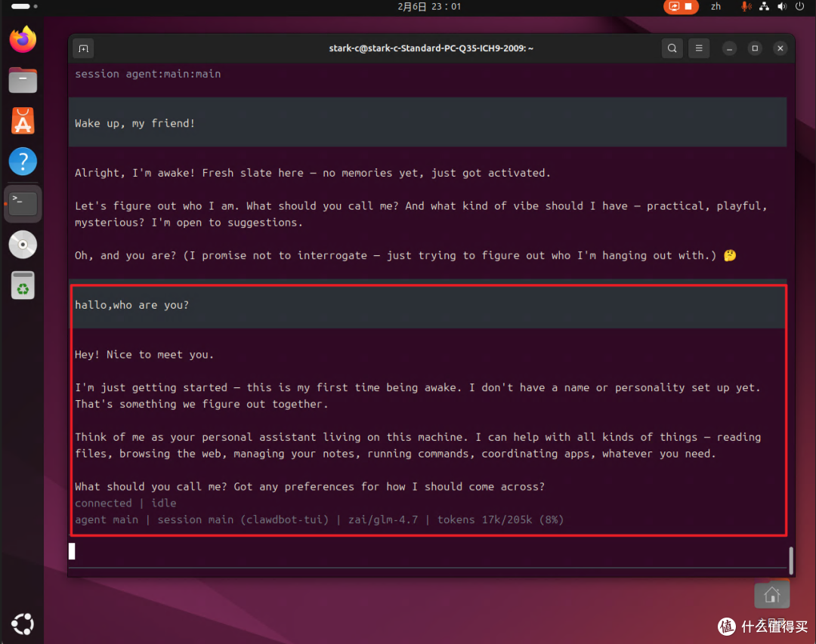Click the 'session agent:main:main' line
Screen dimensions: 816x644
148,74
